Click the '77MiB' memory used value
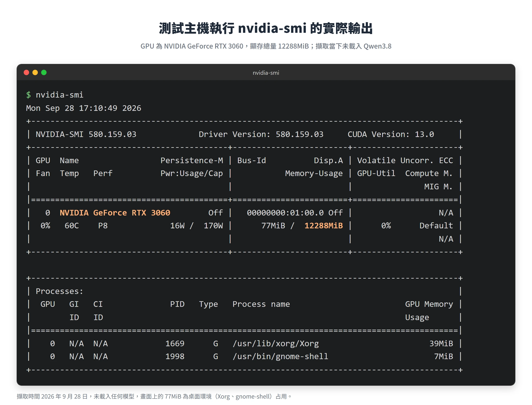Image resolution: width=532 pixels, height=405 pixels. (x=273, y=226)
